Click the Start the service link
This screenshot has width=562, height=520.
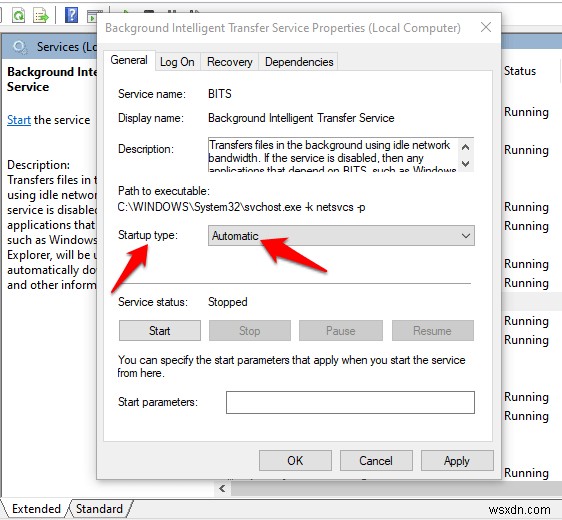[19, 120]
